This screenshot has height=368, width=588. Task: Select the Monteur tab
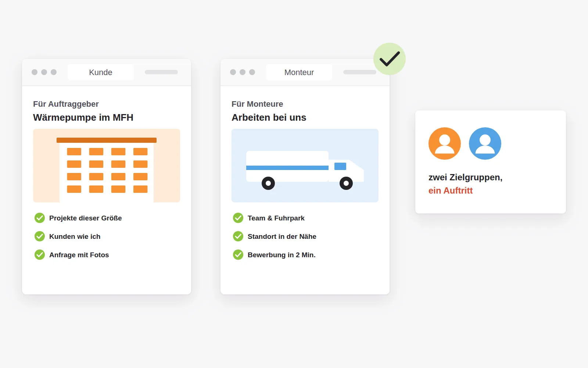(299, 72)
